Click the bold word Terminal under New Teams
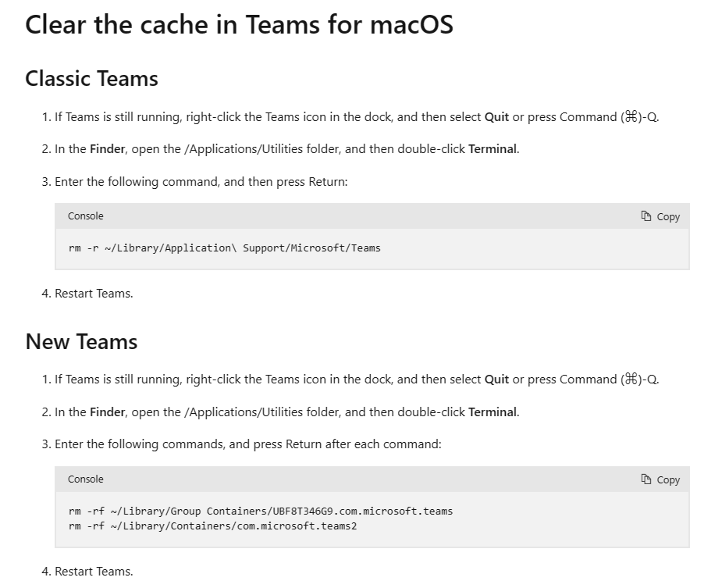 pos(492,412)
